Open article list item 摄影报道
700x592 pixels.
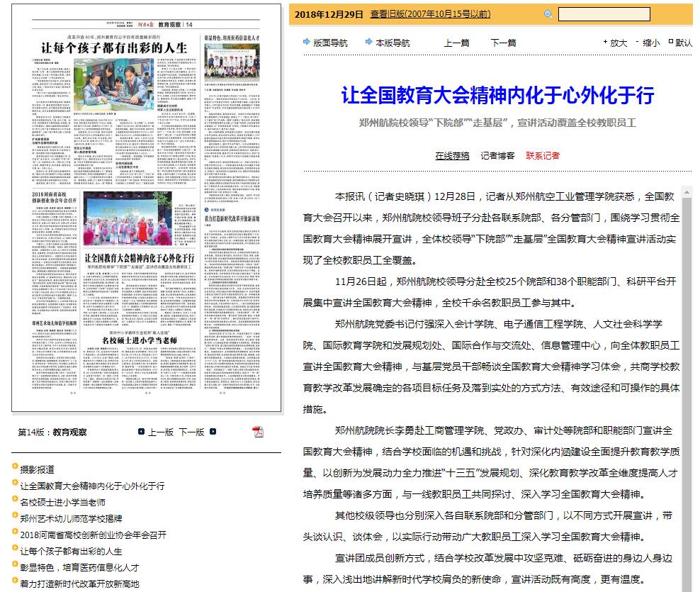pos(37,469)
